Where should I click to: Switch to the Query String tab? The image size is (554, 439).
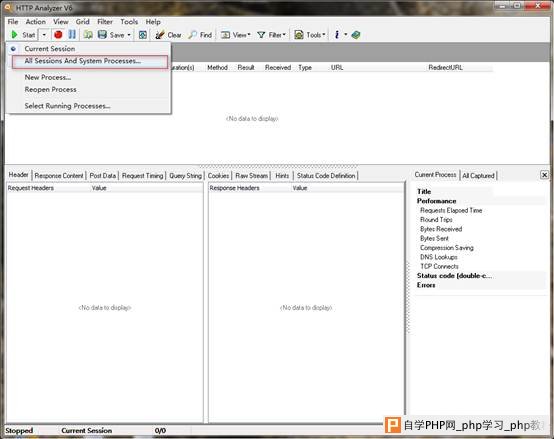click(185, 176)
